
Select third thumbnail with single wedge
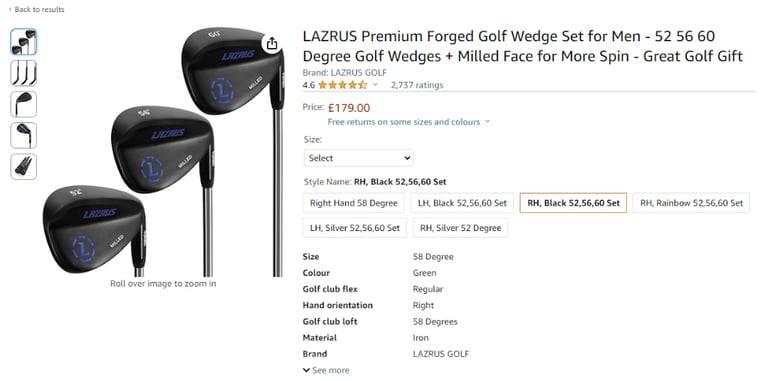click(x=24, y=104)
